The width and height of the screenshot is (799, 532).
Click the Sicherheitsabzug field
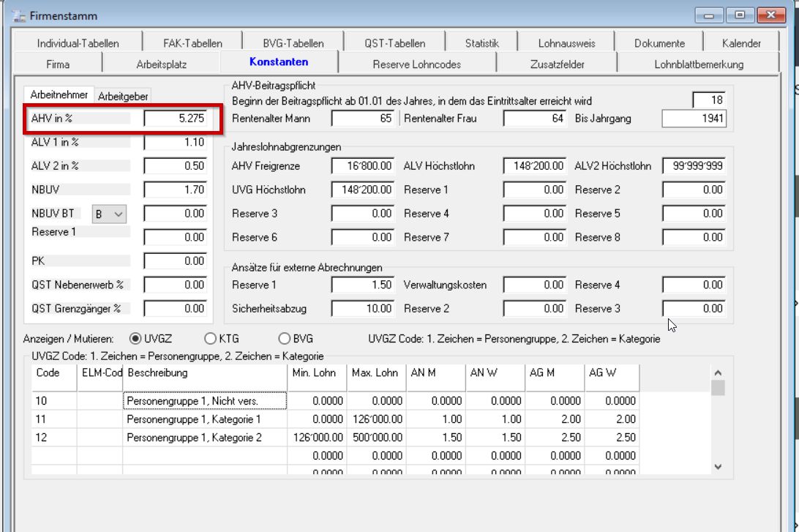click(x=363, y=309)
